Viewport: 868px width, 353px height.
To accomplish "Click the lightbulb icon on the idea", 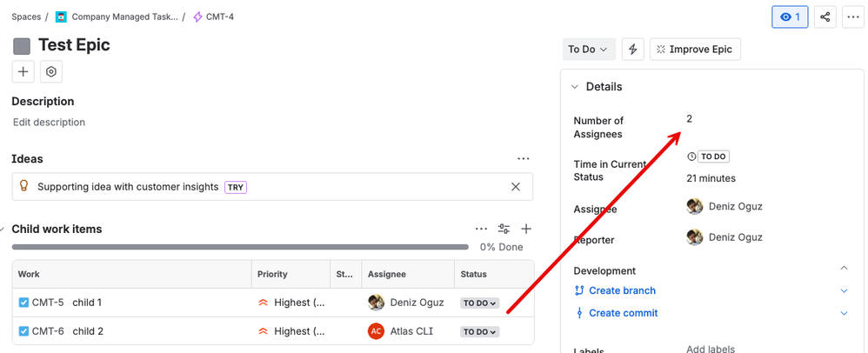I will (x=23, y=186).
